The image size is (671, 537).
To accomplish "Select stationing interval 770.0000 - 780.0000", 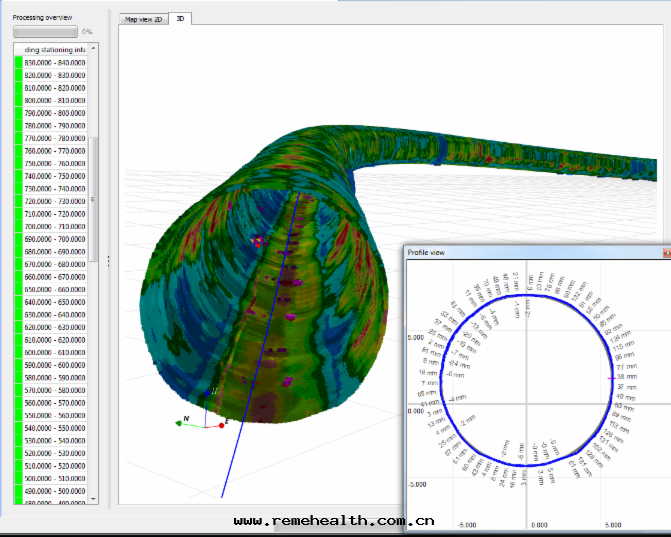I will (x=54, y=138).
